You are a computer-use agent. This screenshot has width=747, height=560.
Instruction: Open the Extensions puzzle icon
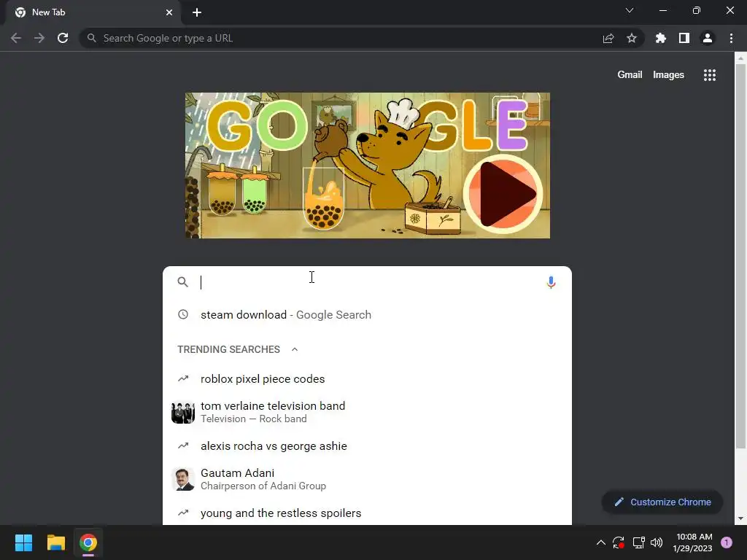(x=661, y=38)
